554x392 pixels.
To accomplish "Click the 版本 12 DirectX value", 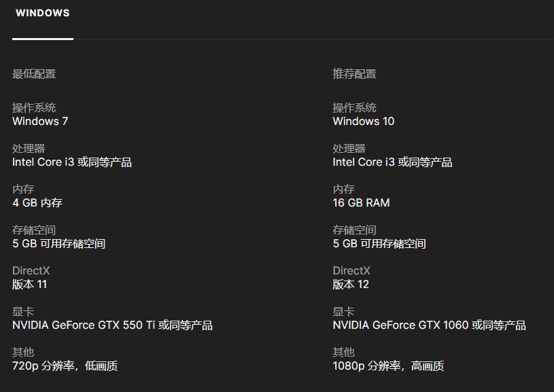I will [x=351, y=284].
